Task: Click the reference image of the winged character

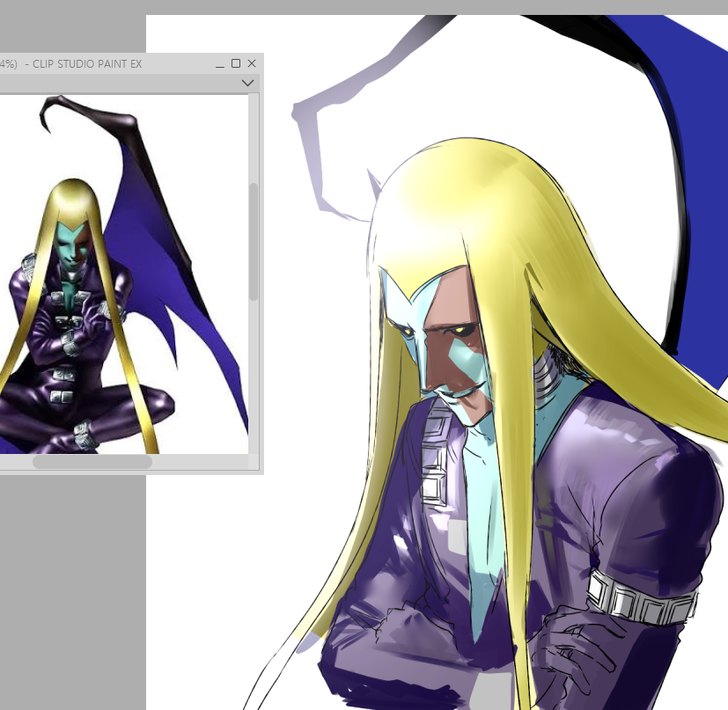Action: click(123, 274)
